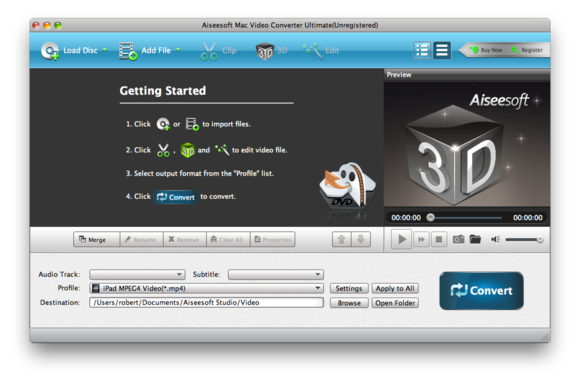Take a snapshot with camera icon
The width and height of the screenshot is (580, 384).
coord(458,239)
